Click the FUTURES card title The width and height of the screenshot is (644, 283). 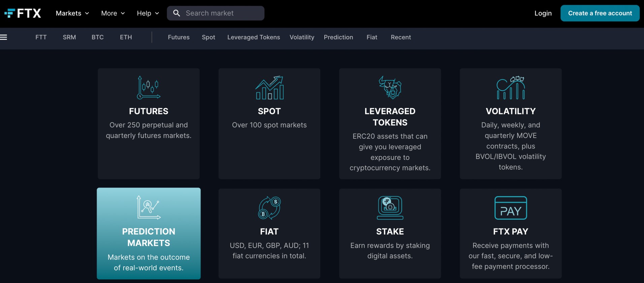point(149,111)
